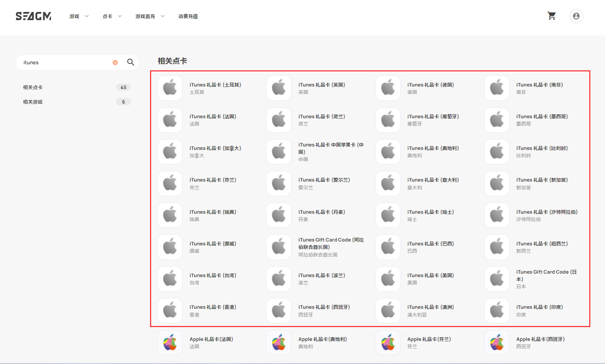Click the Apple icon for iTunes 礼品卡 (荷兰)
The width and height of the screenshot is (605, 364).
point(279,120)
